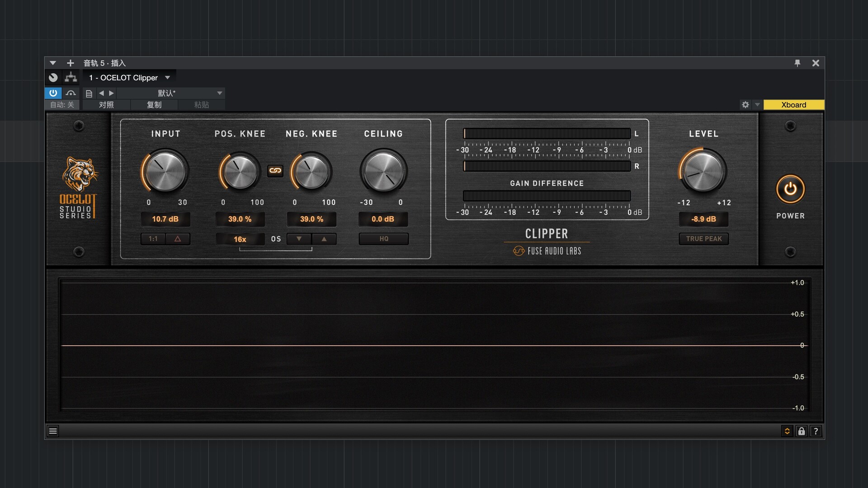Add a new insert with plus icon
This screenshot has width=868, height=488.
tap(70, 63)
